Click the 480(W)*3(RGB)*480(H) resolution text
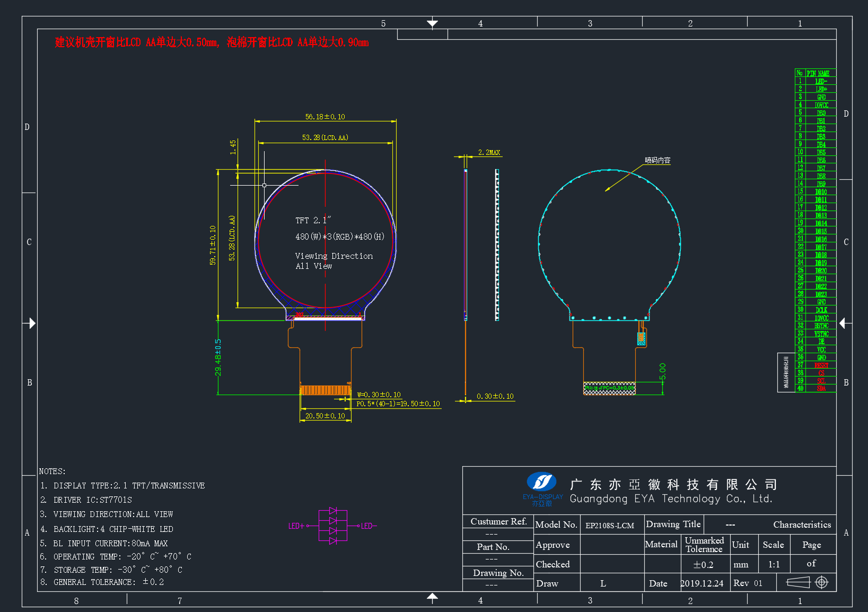868x612 pixels. pyautogui.click(x=340, y=237)
